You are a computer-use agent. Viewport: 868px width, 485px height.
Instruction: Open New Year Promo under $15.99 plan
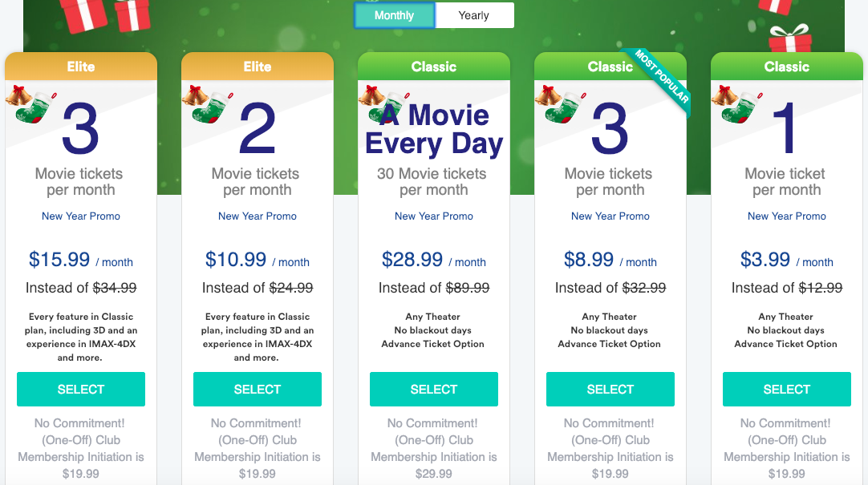point(81,216)
